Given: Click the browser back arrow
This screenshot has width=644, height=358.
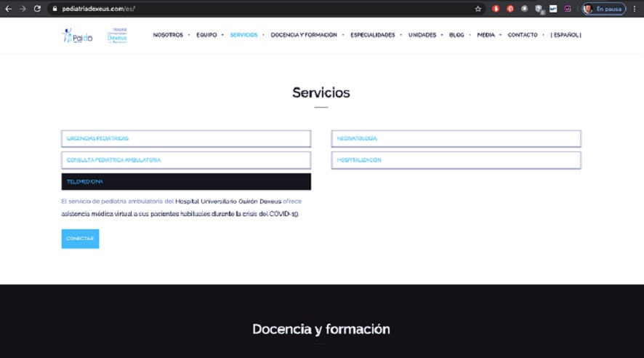Looking at the screenshot, I should coord(8,9).
